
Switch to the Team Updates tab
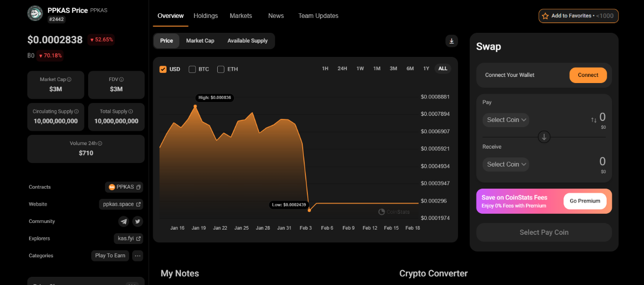click(x=318, y=16)
